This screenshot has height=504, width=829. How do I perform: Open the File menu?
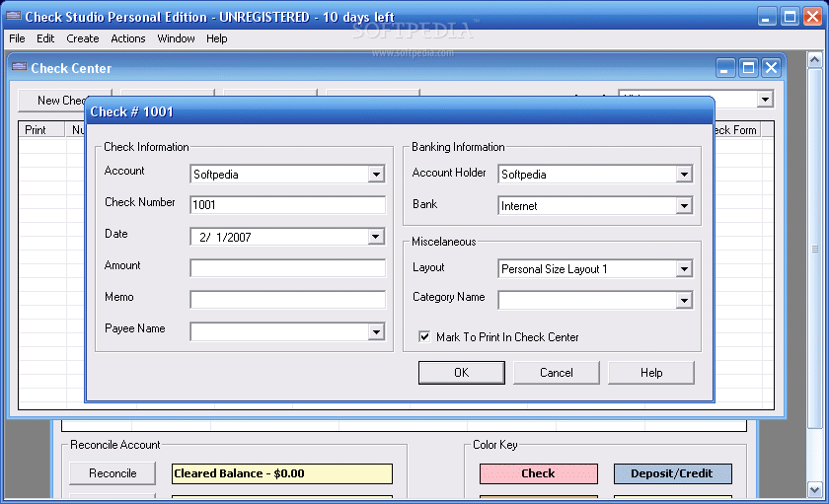pos(17,38)
